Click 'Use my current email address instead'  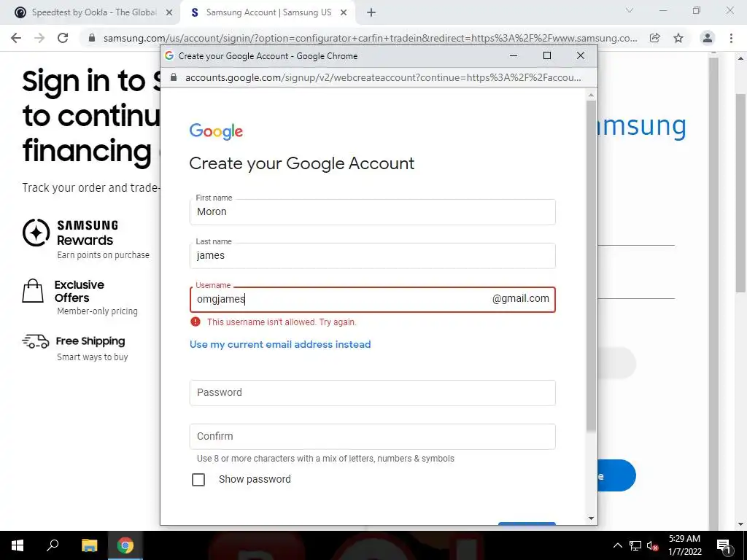280,344
